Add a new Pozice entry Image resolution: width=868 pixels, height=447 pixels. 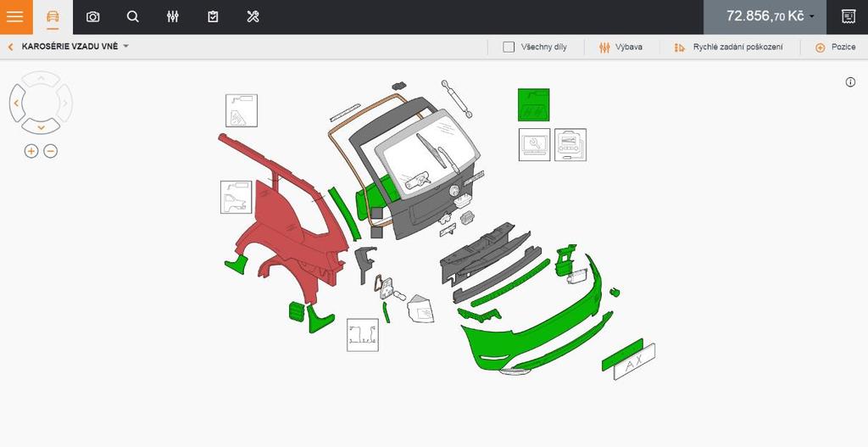point(835,47)
